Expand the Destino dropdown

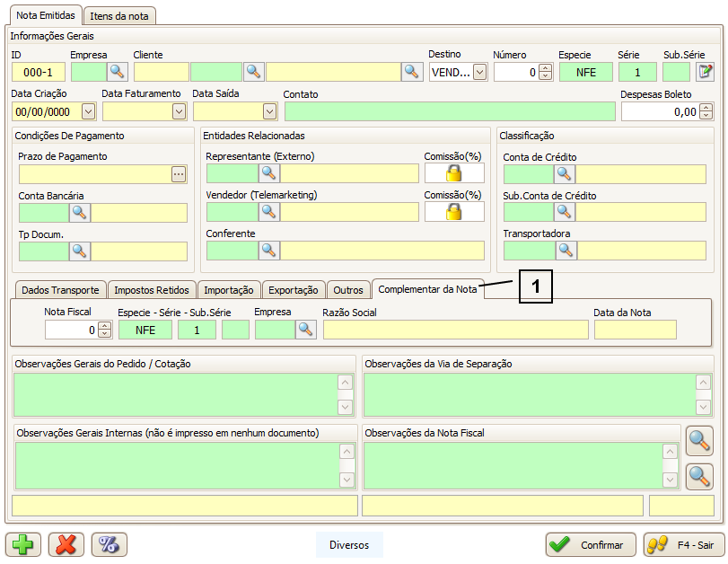pos(479,72)
